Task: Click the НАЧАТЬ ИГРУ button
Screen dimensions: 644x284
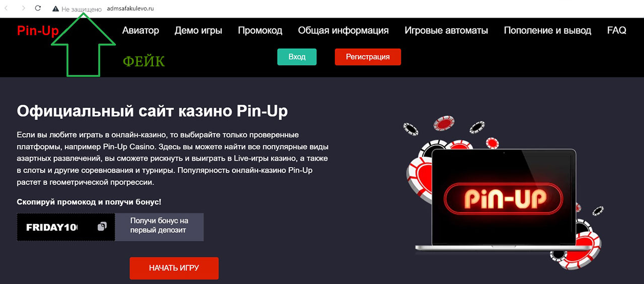Action: [174, 268]
